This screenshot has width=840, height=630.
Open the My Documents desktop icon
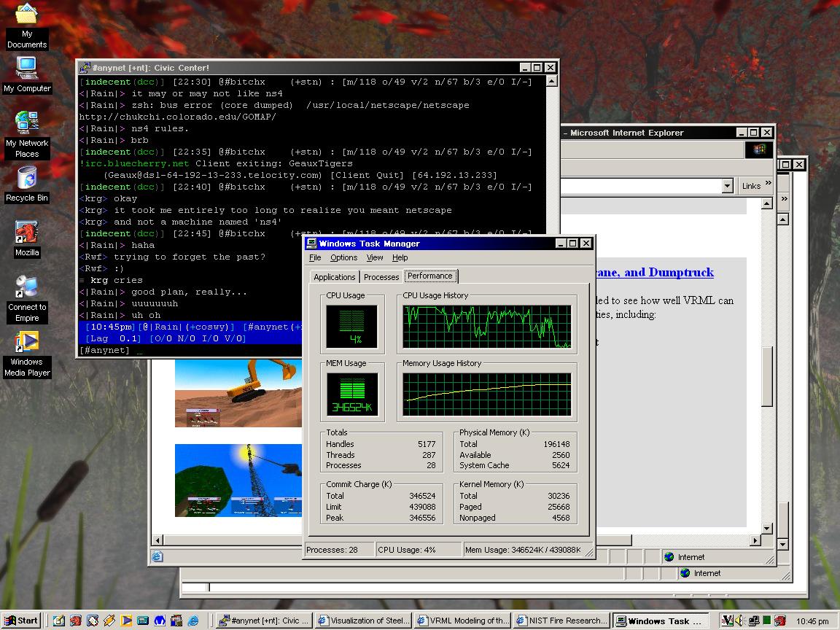click(x=27, y=27)
